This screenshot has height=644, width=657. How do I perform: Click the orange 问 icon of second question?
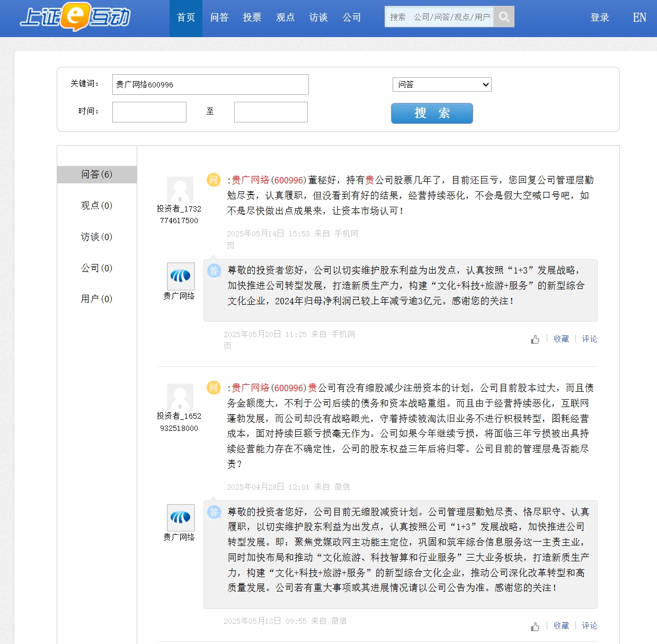(213, 387)
